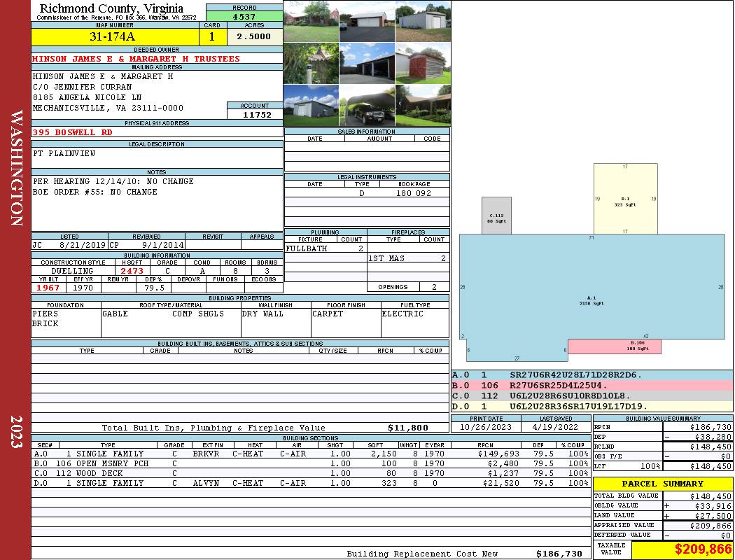Image resolution: width=735 pixels, height=560 pixels.
Task: Select the year built 1967 value
Action: tap(48, 288)
